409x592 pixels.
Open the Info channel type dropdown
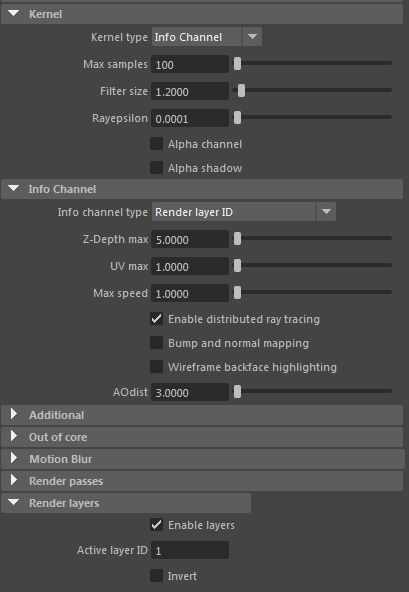[244, 212]
